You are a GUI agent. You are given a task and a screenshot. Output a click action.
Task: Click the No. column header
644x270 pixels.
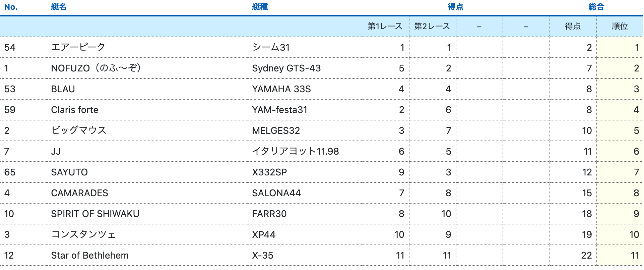point(11,7)
